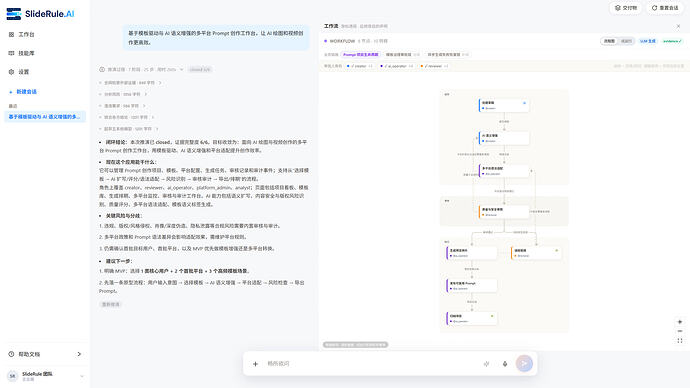Click the evidence badge
Screen dimensions: 690x388
(x=672, y=41)
